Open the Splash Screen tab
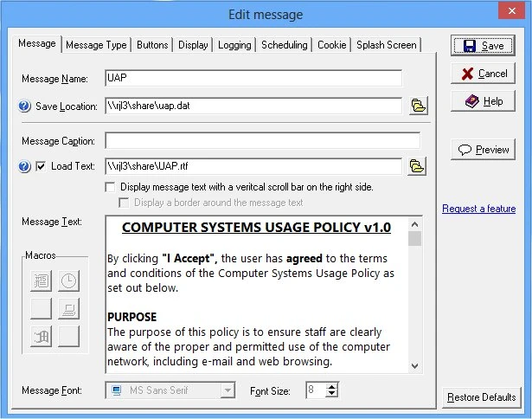Image resolution: width=532 pixels, height=419 pixels. [x=386, y=45]
